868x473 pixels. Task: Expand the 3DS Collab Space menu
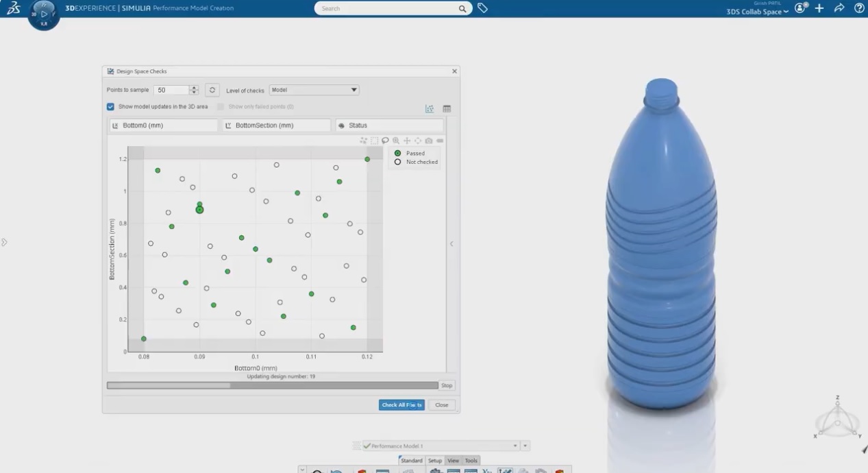coord(757,12)
